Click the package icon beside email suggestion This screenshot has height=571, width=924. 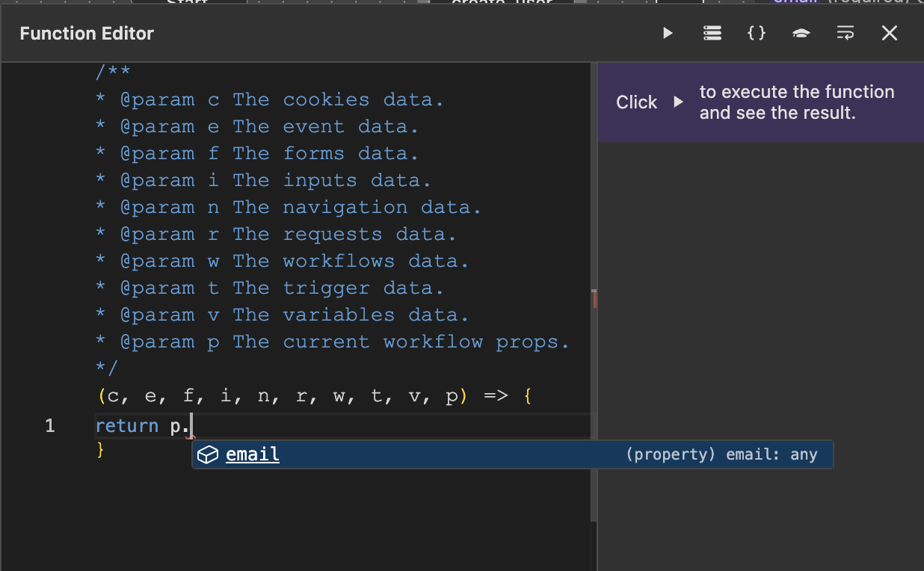click(x=207, y=454)
